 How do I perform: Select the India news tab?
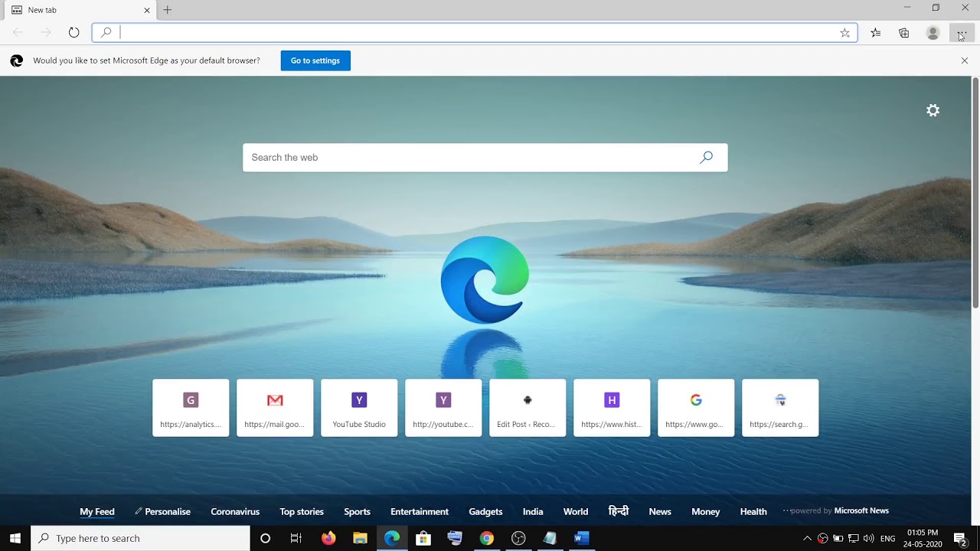(533, 511)
